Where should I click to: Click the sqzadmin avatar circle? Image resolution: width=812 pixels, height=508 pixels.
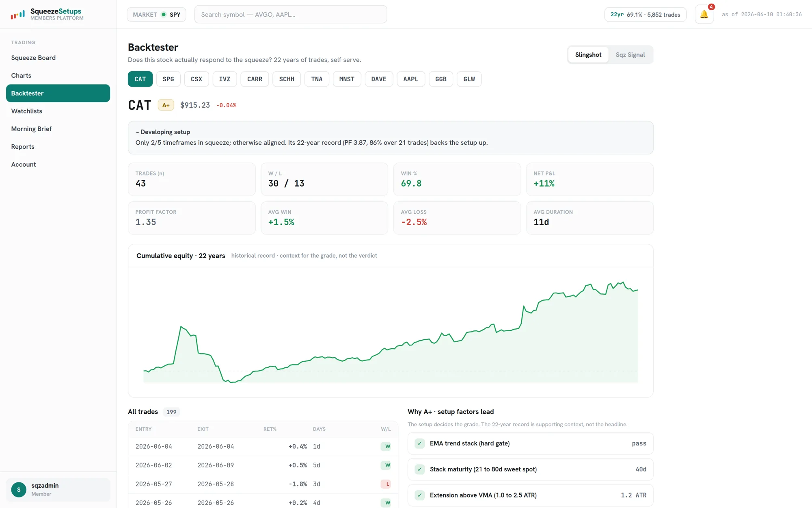coord(19,489)
